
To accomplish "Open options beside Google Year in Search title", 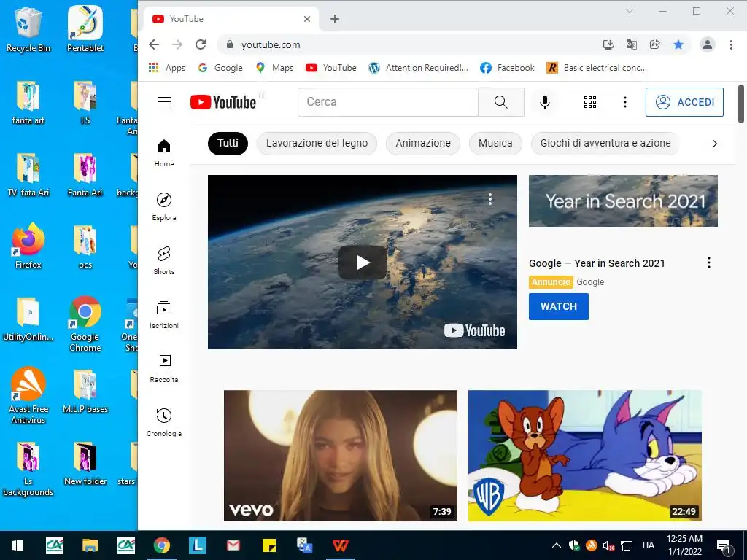I will click(709, 262).
